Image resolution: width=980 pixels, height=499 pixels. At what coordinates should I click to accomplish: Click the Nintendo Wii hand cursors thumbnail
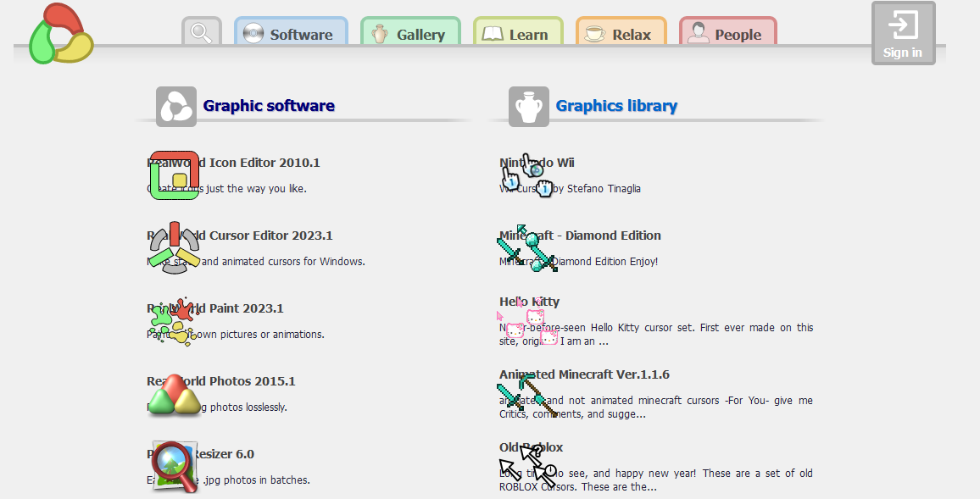[x=526, y=175]
